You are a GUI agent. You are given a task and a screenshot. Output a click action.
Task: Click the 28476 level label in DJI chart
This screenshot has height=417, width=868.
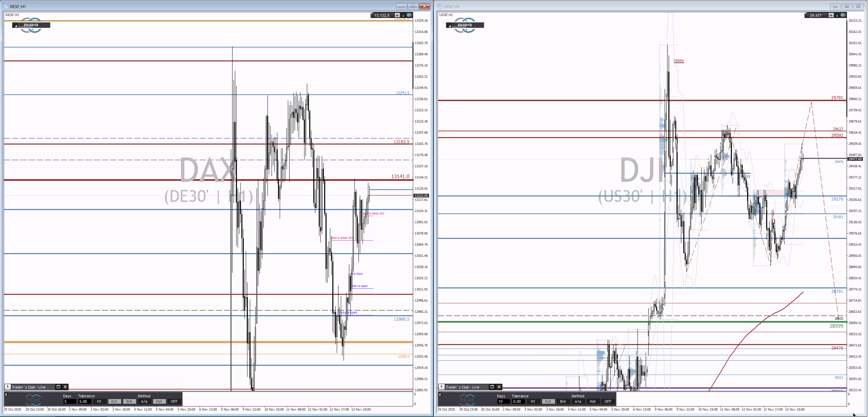837,348
